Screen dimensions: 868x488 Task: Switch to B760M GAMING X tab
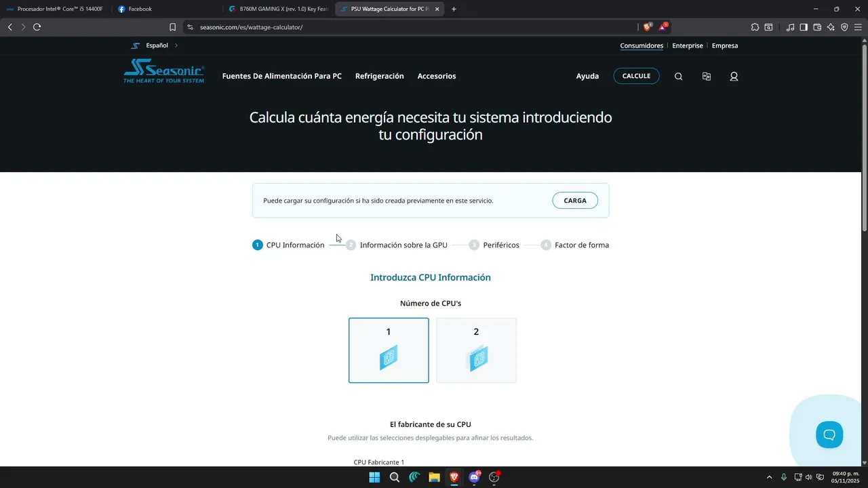point(279,9)
